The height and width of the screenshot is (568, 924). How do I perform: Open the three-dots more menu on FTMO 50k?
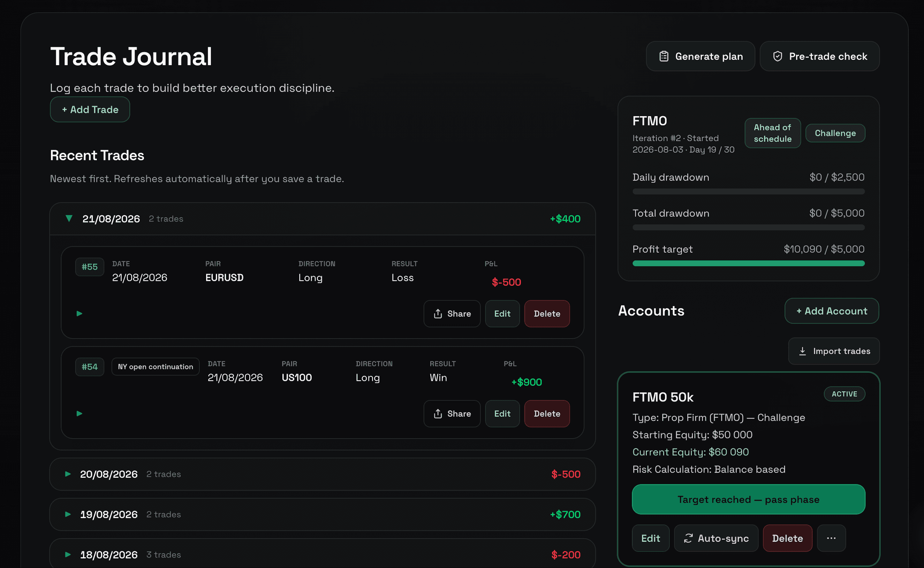click(x=831, y=538)
